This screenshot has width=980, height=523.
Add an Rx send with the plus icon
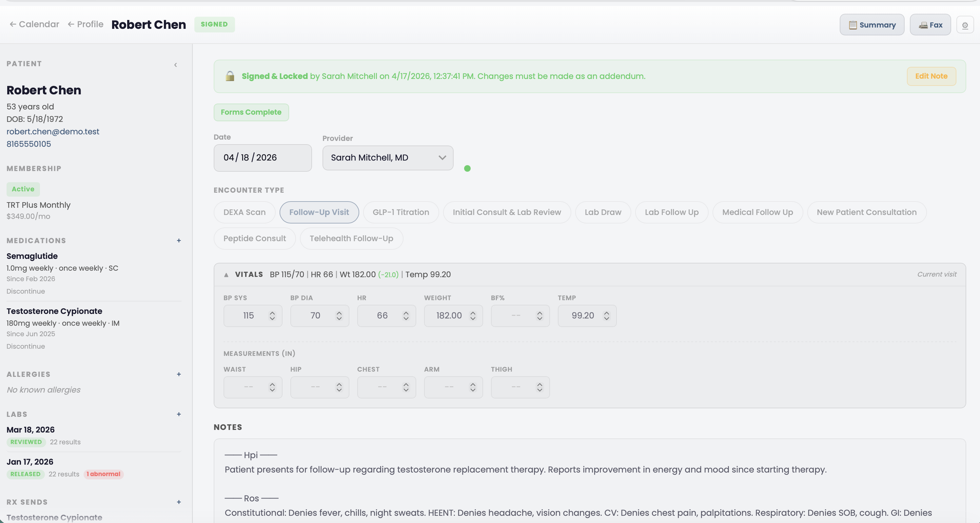tap(179, 502)
